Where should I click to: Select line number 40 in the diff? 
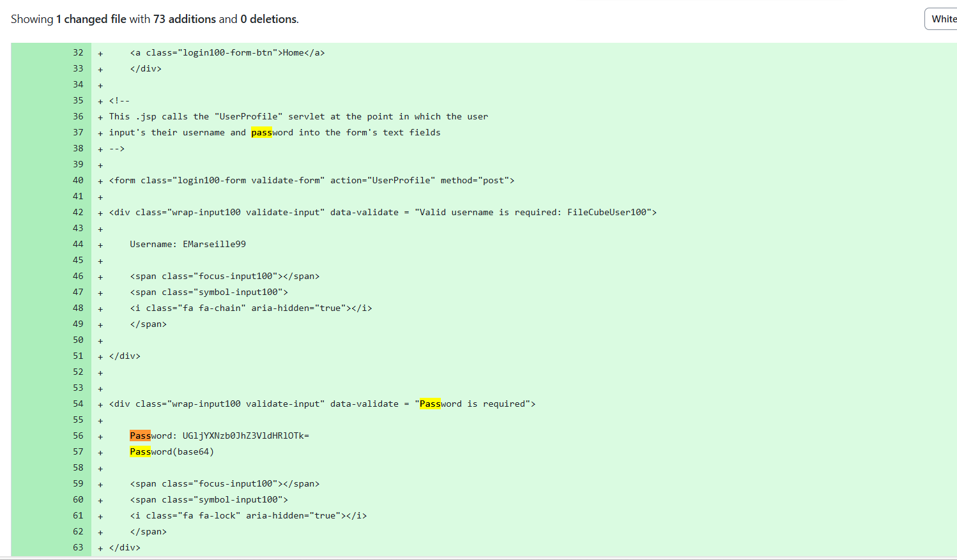[x=78, y=180]
